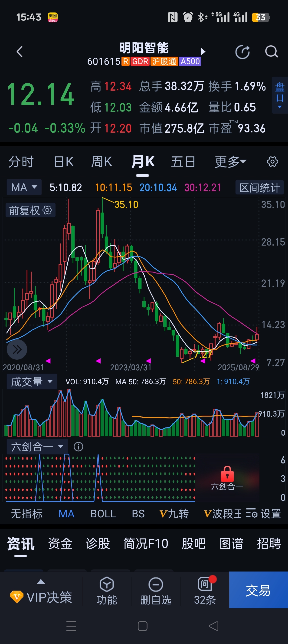Select BOLL overlay indicator option
The width and height of the screenshot is (288, 644).
(x=103, y=514)
